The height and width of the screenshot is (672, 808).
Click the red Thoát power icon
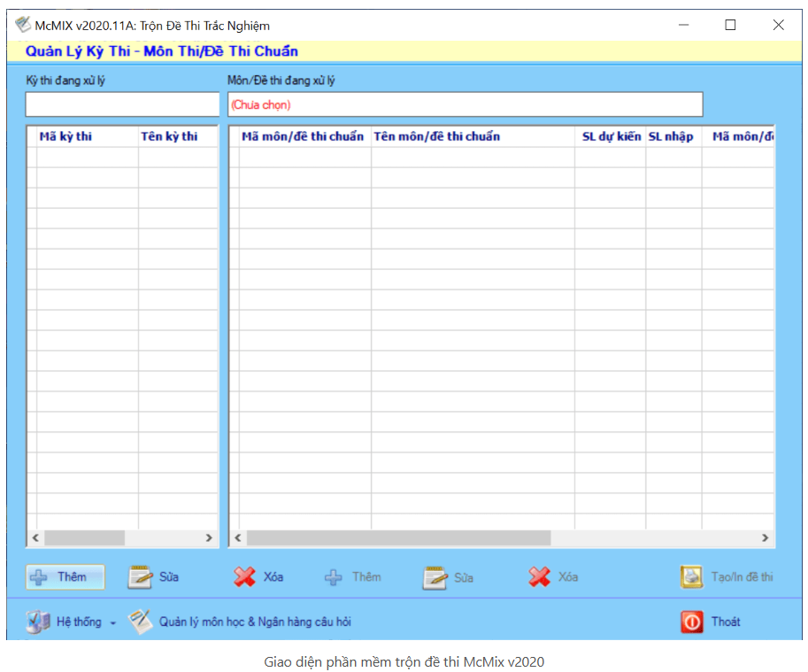point(691,622)
